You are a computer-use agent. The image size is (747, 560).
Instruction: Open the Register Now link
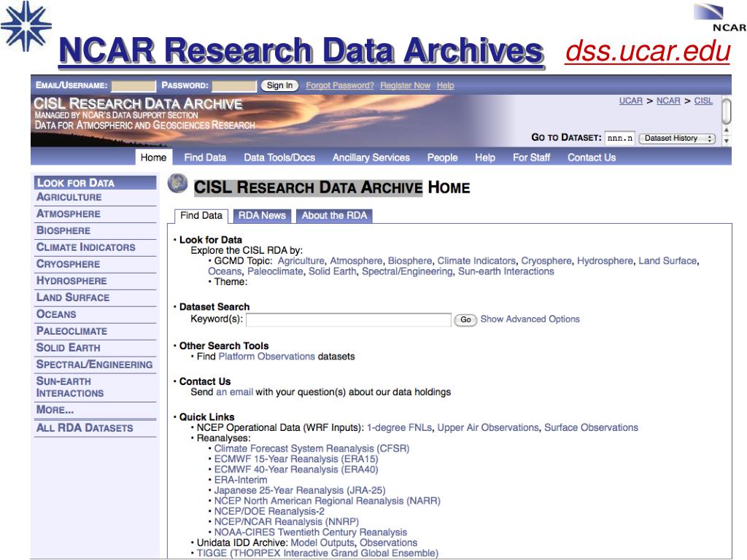[405, 85]
